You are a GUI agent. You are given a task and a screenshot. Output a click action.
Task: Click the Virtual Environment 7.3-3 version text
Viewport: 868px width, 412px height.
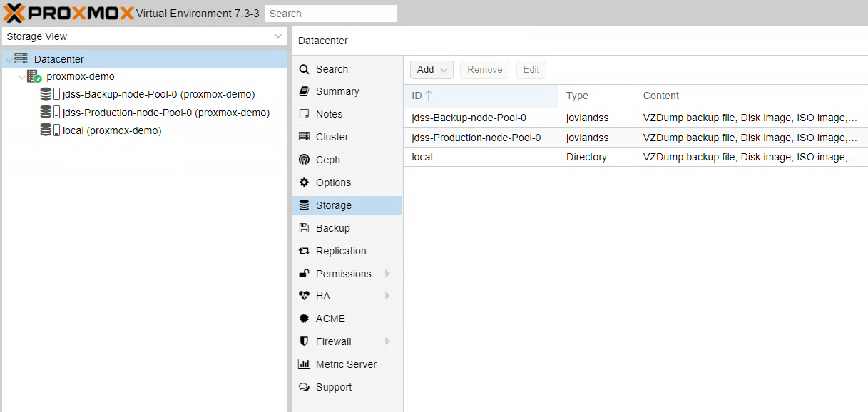coord(198,14)
